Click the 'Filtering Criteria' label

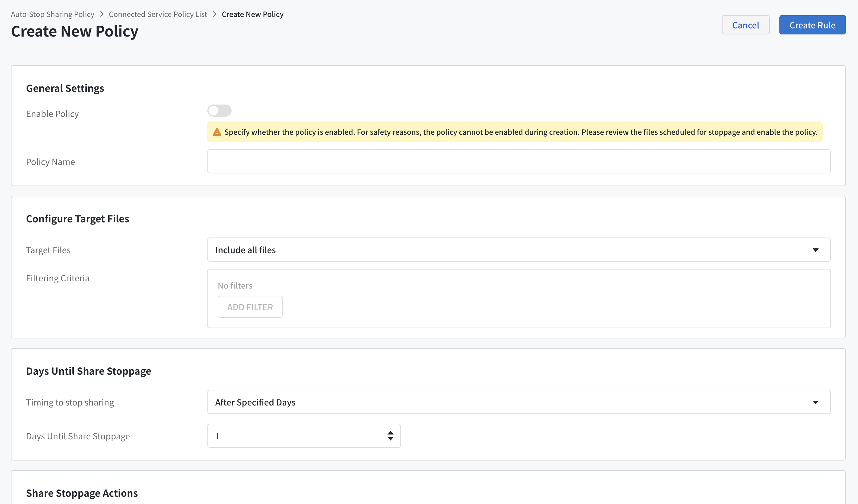coord(58,278)
